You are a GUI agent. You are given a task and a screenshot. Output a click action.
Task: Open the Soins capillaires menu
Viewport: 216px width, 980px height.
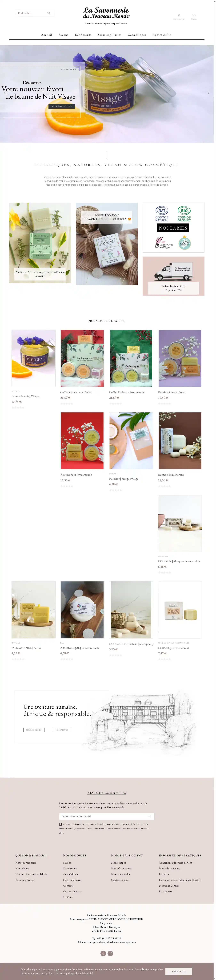(110, 35)
